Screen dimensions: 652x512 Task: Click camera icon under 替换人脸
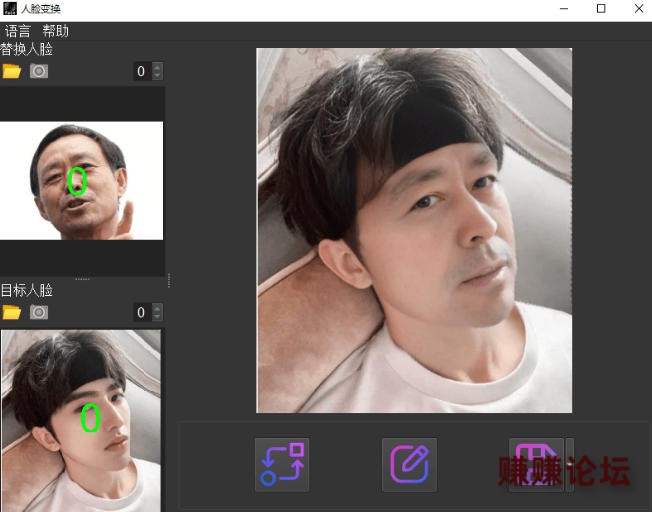tap(39, 71)
